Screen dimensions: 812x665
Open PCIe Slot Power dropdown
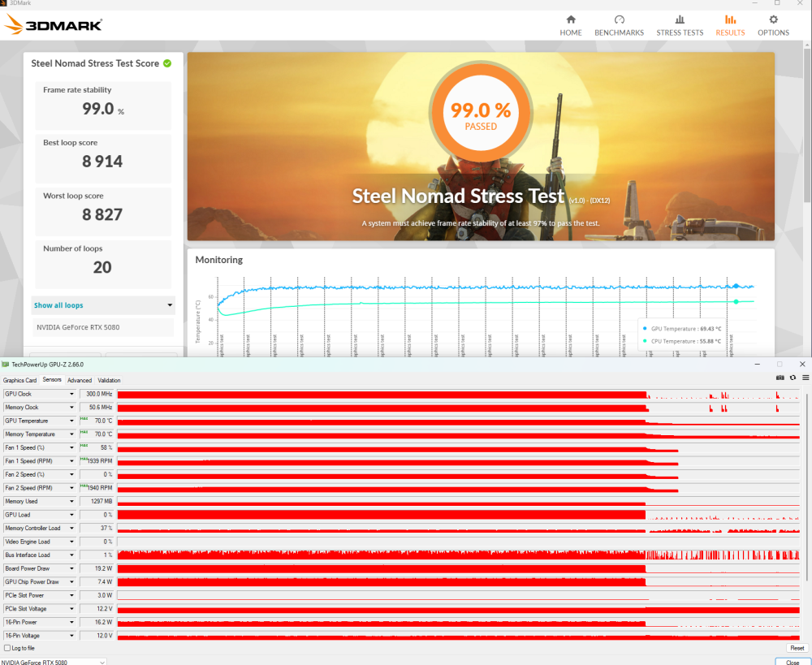point(71,596)
